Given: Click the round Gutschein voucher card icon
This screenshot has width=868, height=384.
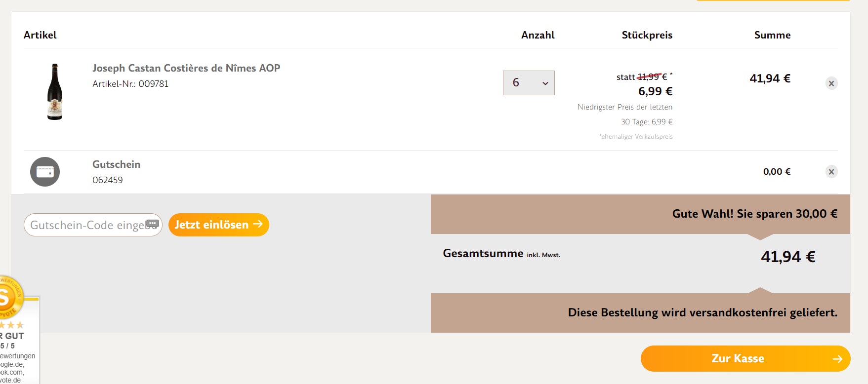Looking at the screenshot, I should click(x=45, y=172).
